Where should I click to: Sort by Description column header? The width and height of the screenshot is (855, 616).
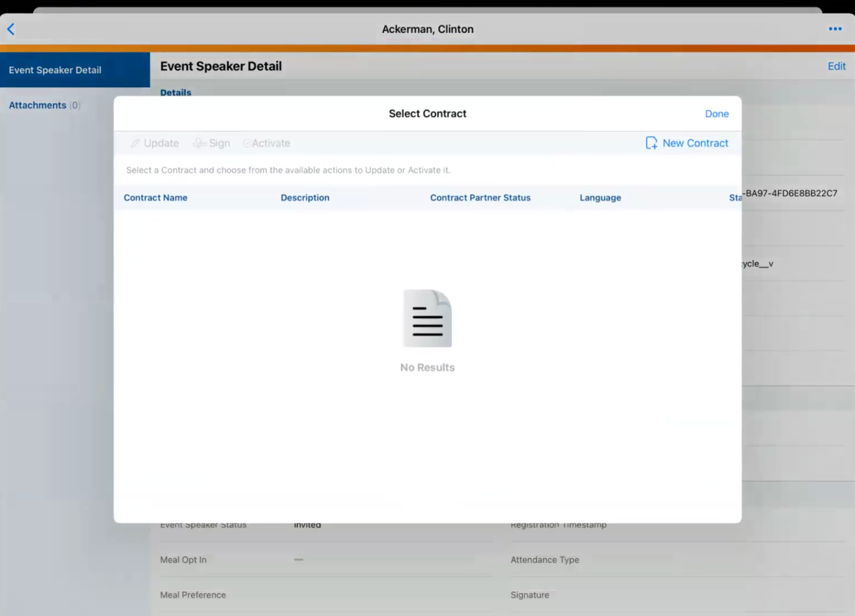pyautogui.click(x=305, y=197)
